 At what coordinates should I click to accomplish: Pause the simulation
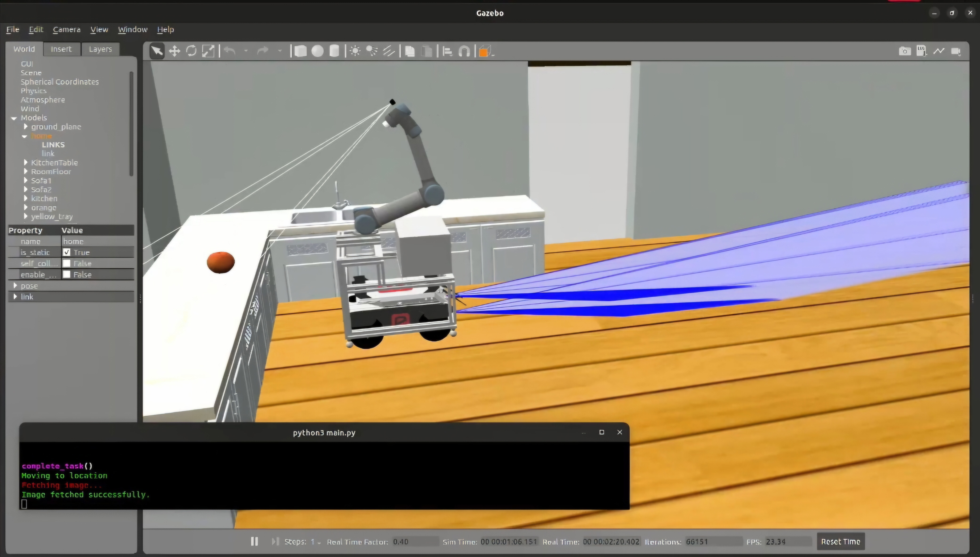click(x=254, y=542)
